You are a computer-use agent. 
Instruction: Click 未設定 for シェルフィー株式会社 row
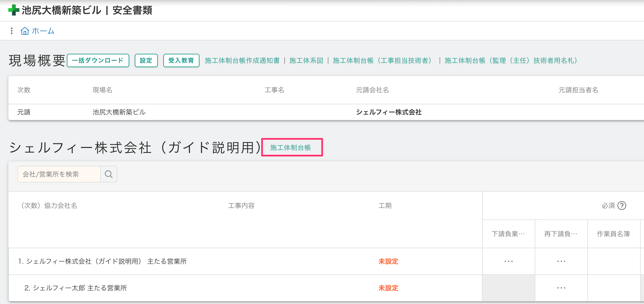point(388,261)
